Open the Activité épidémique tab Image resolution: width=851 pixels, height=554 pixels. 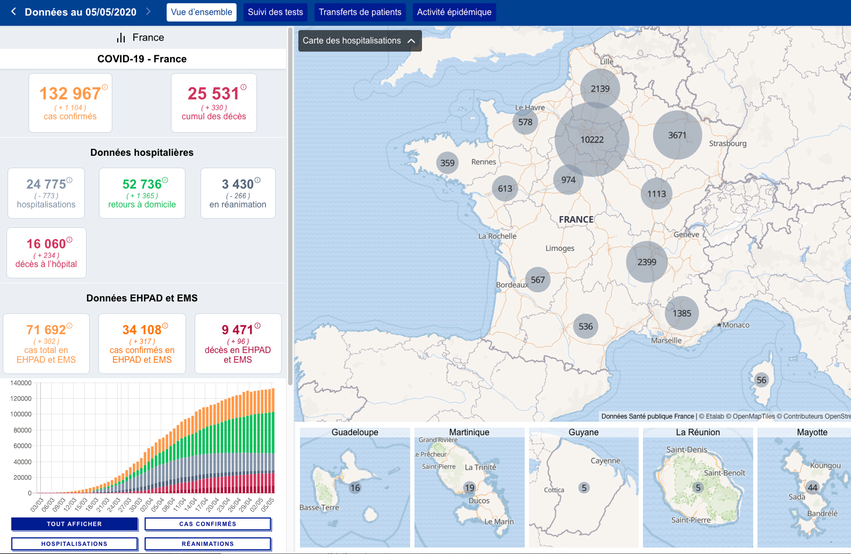[x=454, y=12]
